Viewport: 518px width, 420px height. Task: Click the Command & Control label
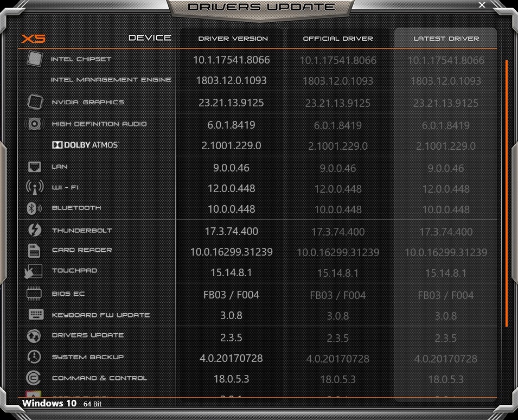99,378
